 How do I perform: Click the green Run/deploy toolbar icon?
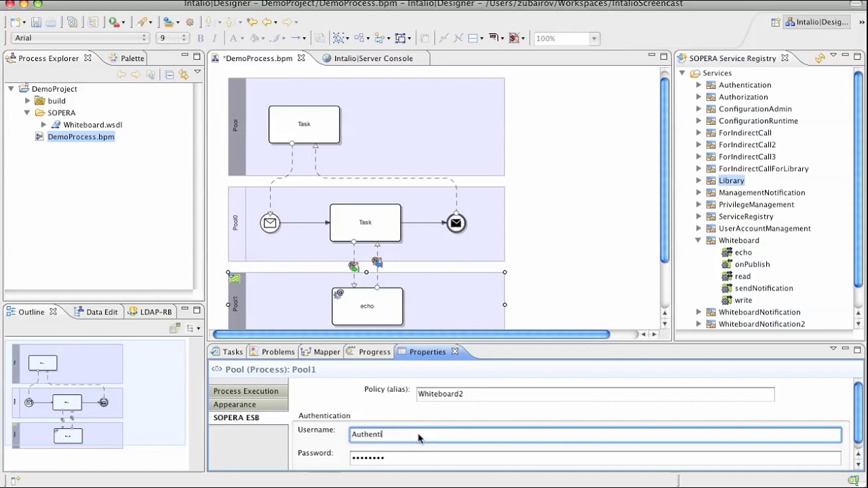115,22
